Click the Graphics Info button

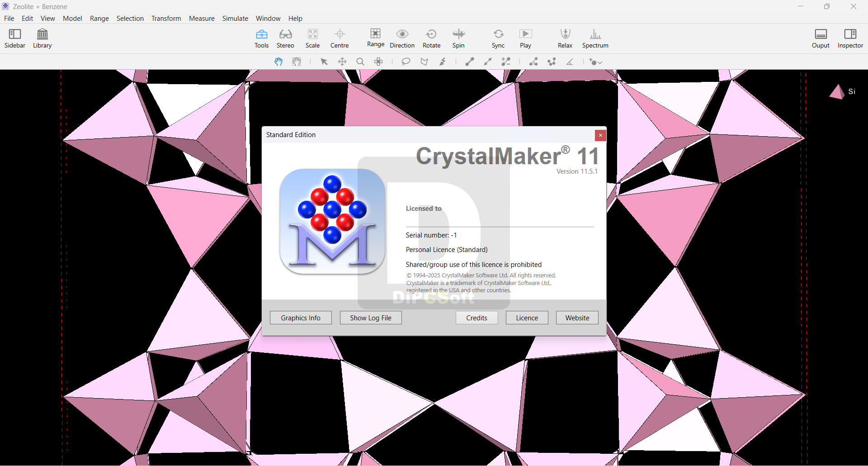pos(301,318)
